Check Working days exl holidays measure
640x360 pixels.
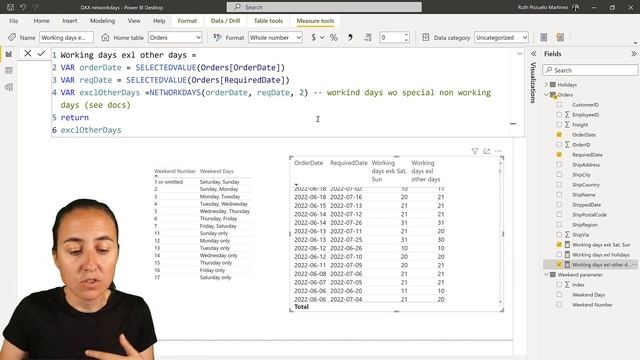point(559,254)
